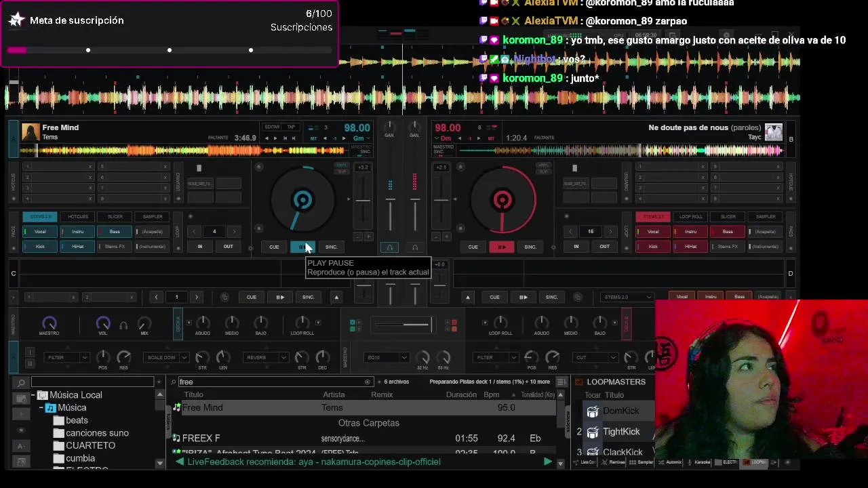Clear the free search field

(x=368, y=382)
